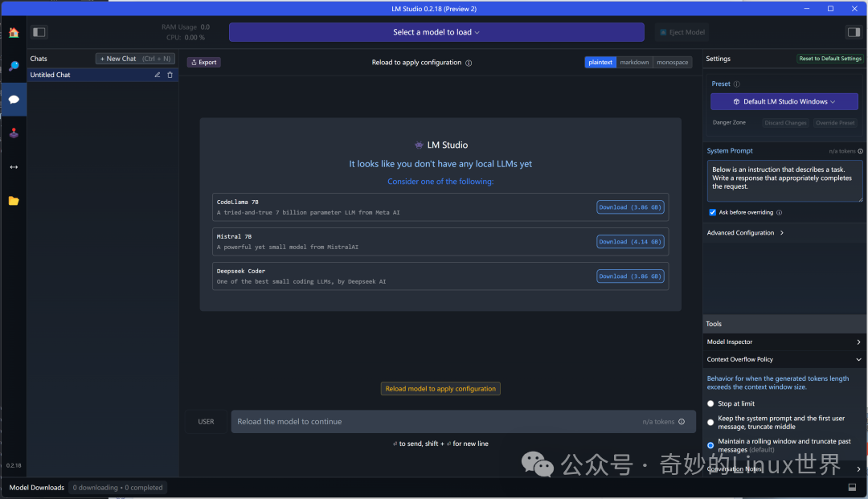Toggle the left chats sidebar panel icon

tap(39, 32)
